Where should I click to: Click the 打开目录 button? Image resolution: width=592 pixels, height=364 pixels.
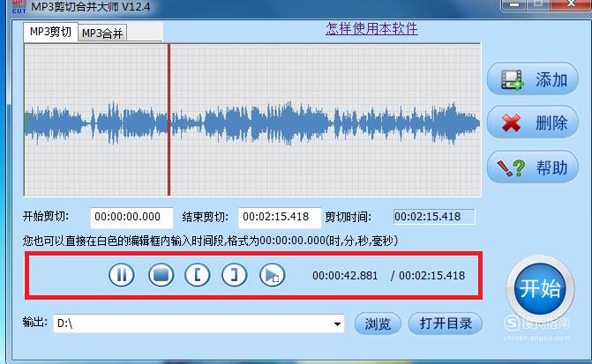pos(446,323)
